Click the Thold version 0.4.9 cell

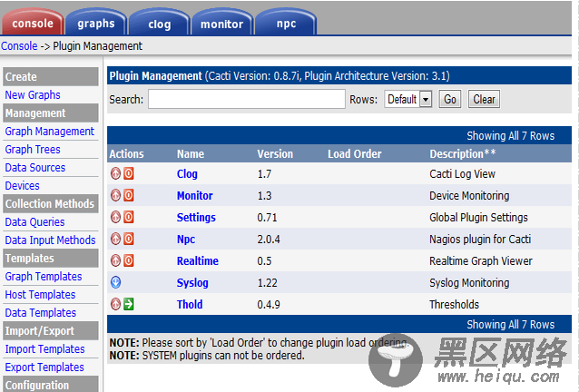(x=269, y=305)
